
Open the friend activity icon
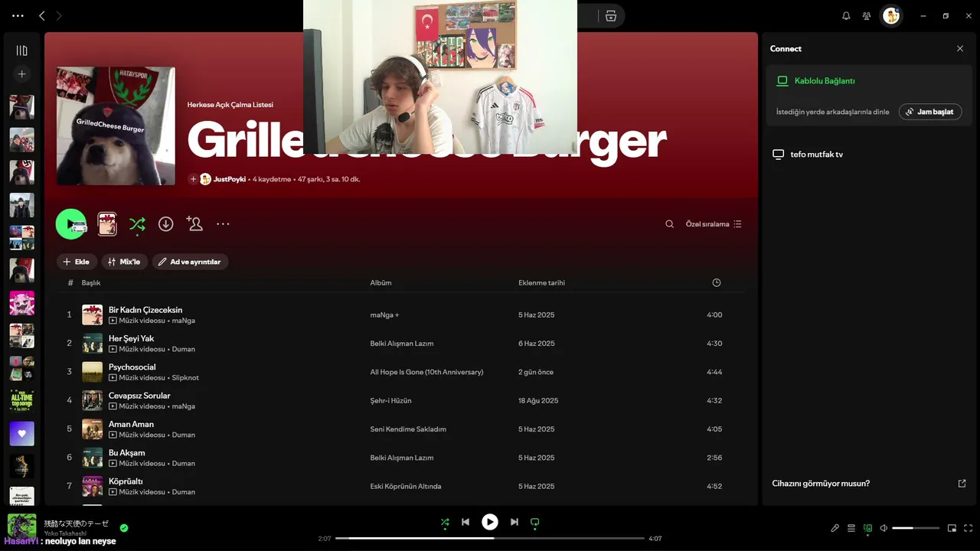point(867,15)
